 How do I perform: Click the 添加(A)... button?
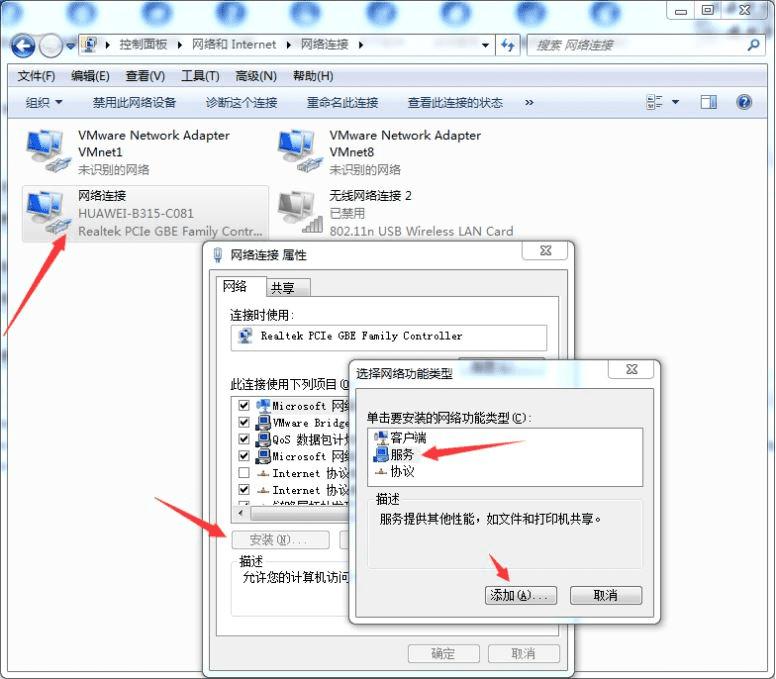[x=521, y=595]
